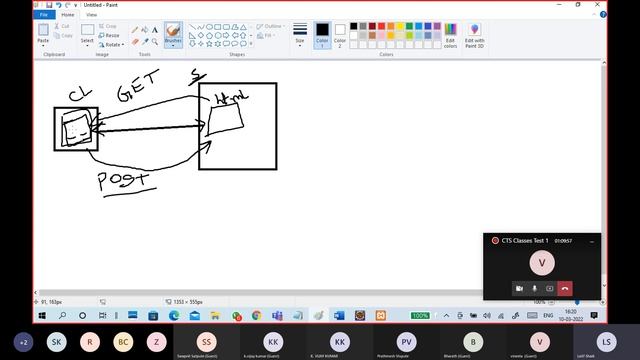
Task: Choose the Oval shape
Action: (209, 27)
